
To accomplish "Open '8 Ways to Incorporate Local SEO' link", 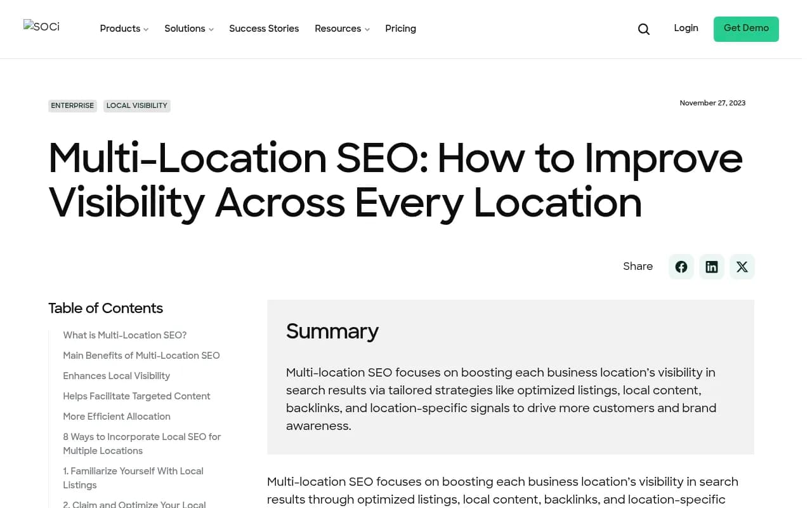I will 142,444.
